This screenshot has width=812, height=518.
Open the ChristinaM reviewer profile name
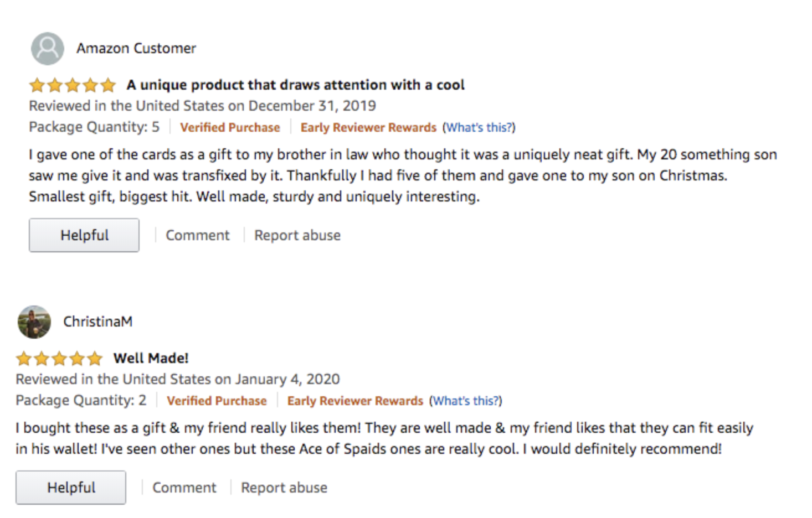click(x=97, y=322)
